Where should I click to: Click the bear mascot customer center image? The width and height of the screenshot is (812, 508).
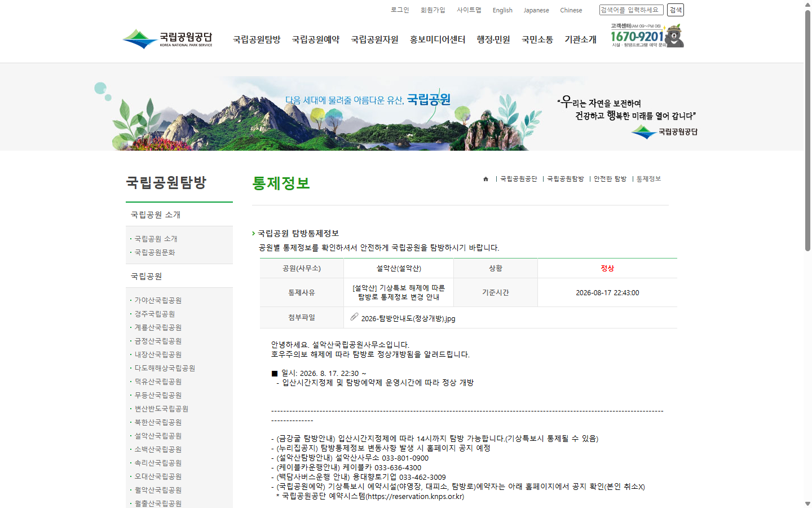tap(647, 35)
